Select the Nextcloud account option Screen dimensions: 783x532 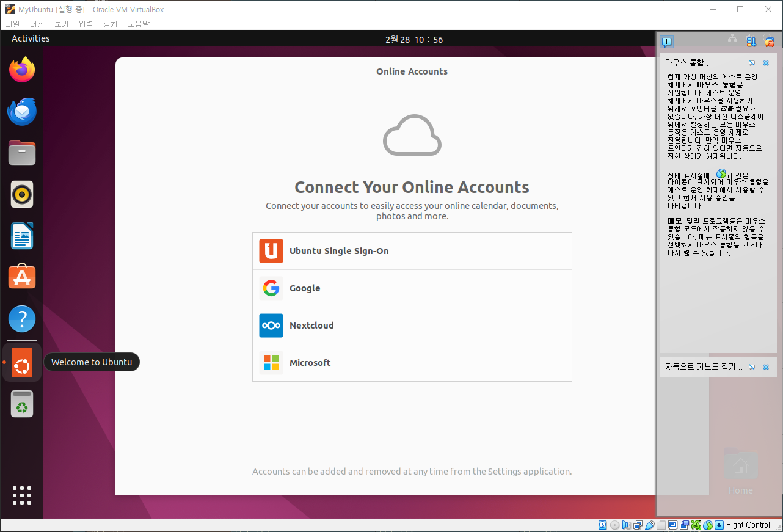pyautogui.click(x=412, y=326)
